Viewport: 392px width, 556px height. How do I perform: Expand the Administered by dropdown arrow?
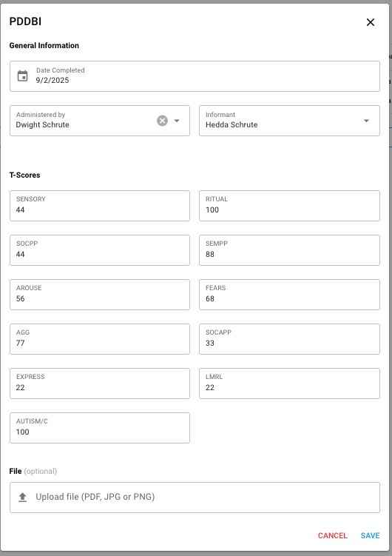177,121
